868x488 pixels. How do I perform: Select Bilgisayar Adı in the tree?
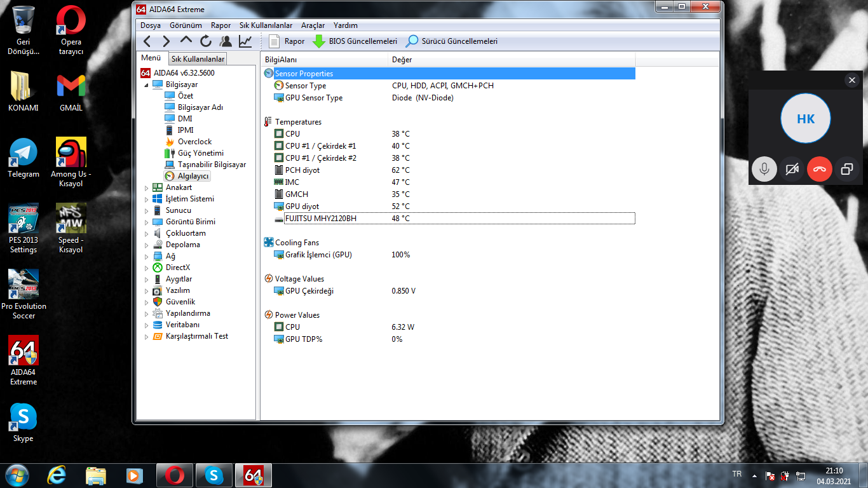pyautogui.click(x=200, y=107)
